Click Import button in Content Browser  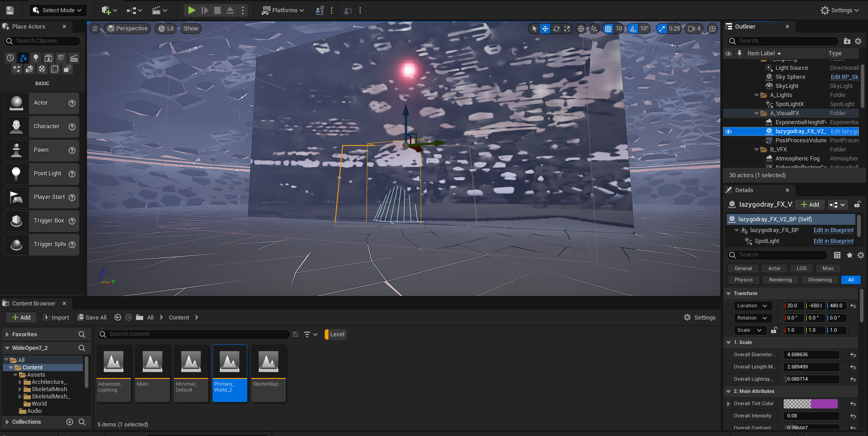pos(56,318)
